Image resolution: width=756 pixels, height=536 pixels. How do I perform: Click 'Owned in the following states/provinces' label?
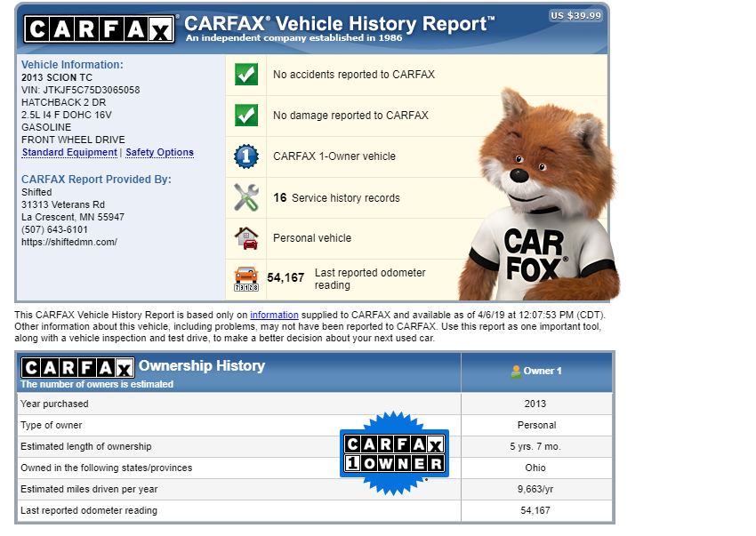[106, 468]
